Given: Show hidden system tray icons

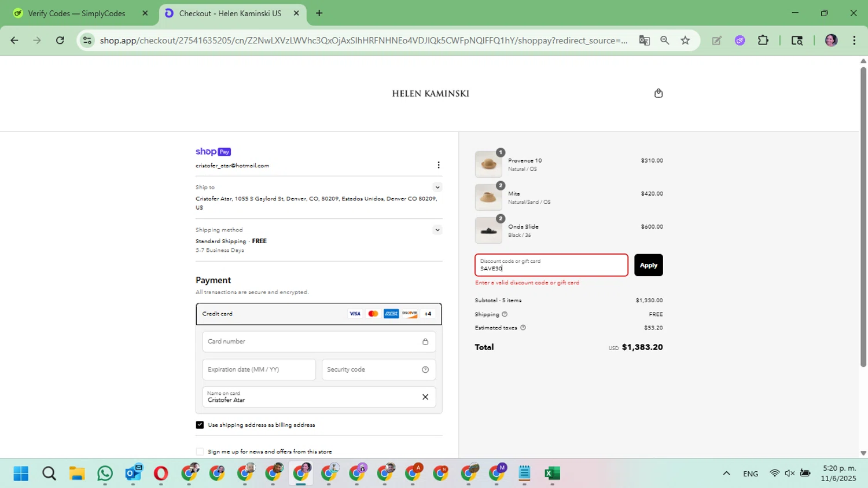Looking at the screenshot, I should coord(726,474).
